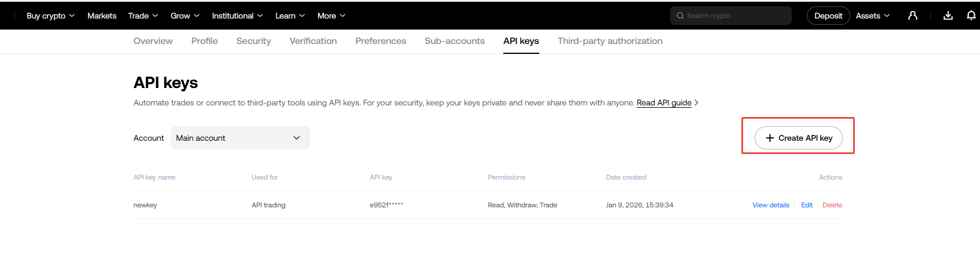
Task: Go to the Sub-accounts tab
Action: tap(455, 41)
